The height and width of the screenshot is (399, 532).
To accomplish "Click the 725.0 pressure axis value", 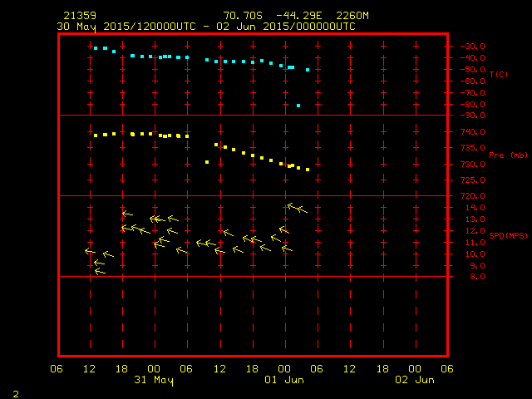I will [x=472, y=180].
